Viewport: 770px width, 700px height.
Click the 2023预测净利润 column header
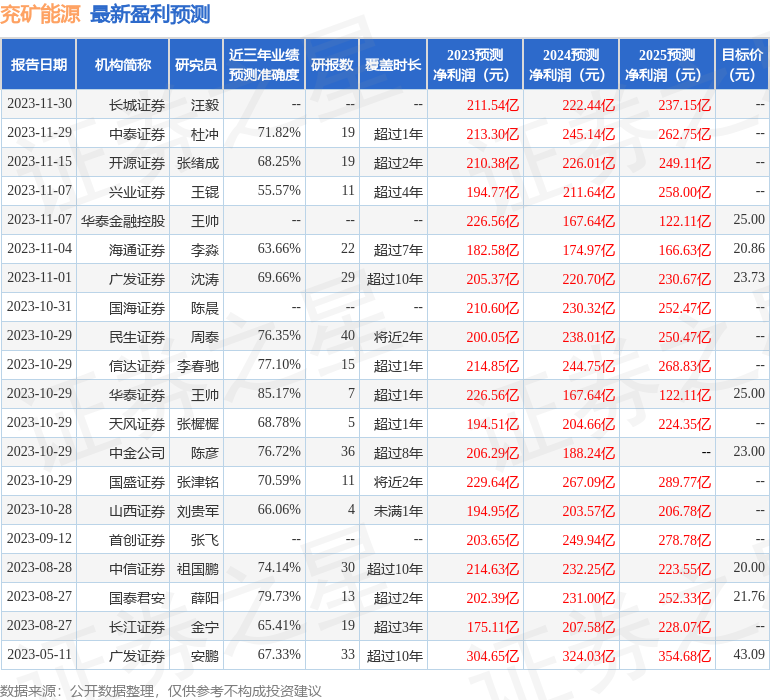point(475,64)
